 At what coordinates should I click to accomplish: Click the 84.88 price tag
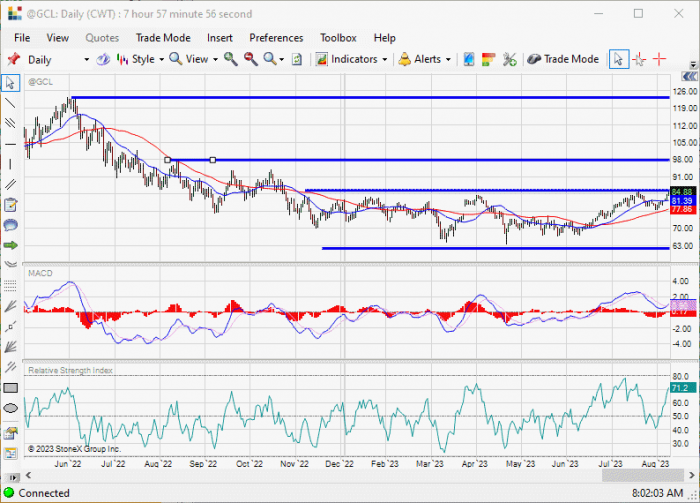682,192
